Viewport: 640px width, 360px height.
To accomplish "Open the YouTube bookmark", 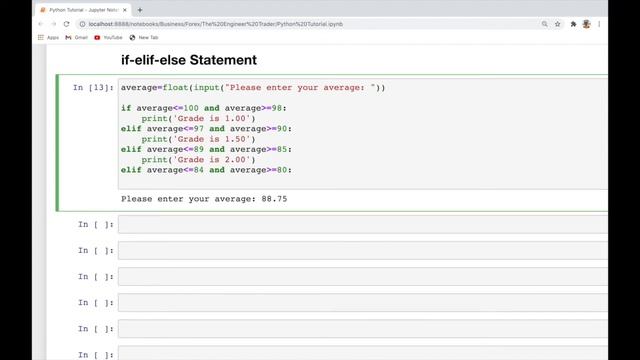I will (x=108, y=37).
